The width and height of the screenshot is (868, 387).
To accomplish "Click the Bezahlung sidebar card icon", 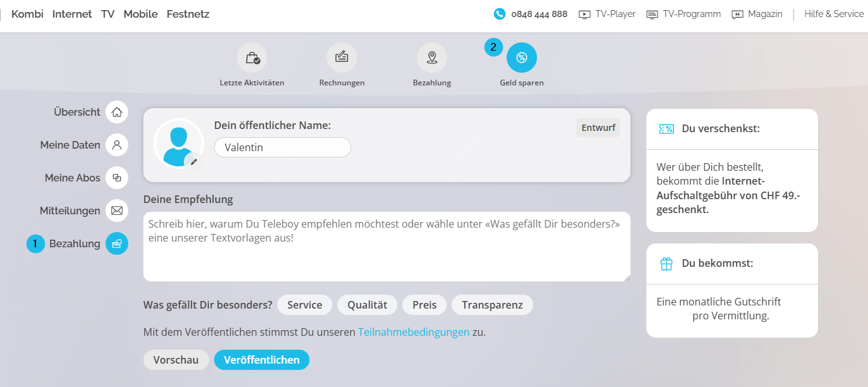I will (117, 243).
